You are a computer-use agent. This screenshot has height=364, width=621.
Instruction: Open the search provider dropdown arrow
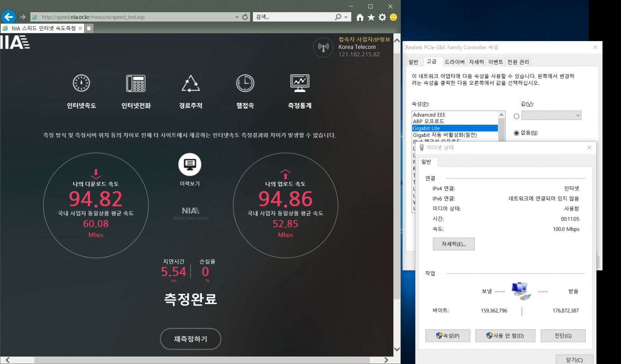[346, 17]
